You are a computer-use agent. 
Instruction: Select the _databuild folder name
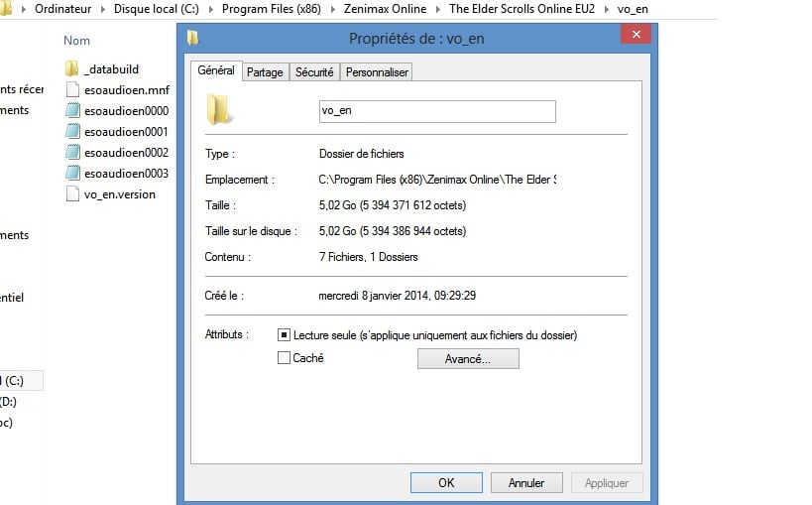(x=111, y=69)
